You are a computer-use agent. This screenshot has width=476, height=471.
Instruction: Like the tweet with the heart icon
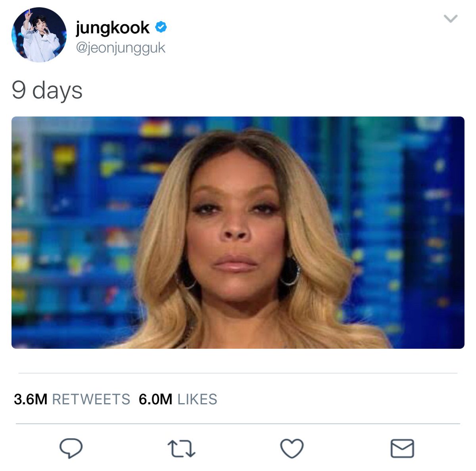click(x=292, y=449)
